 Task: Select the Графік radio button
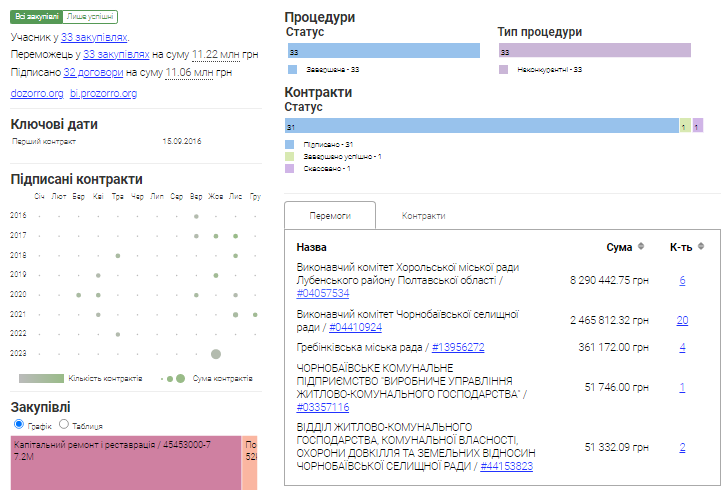point(17,424)
